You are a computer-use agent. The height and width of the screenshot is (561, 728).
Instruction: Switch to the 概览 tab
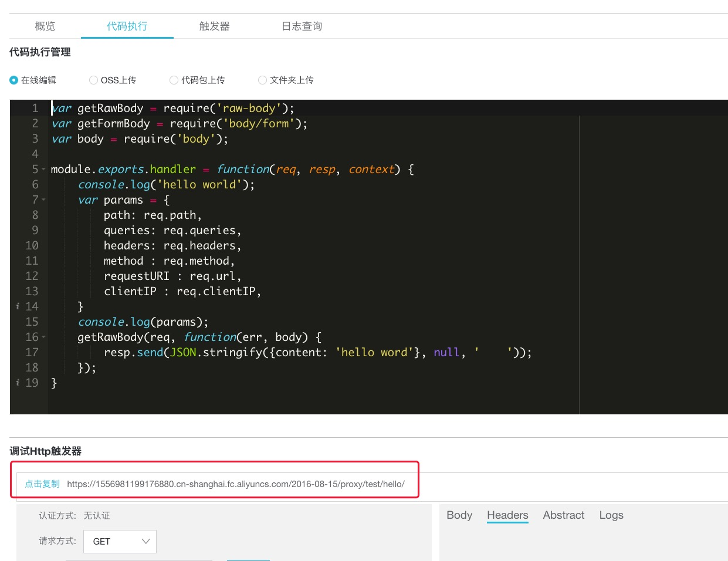(45, 26)
